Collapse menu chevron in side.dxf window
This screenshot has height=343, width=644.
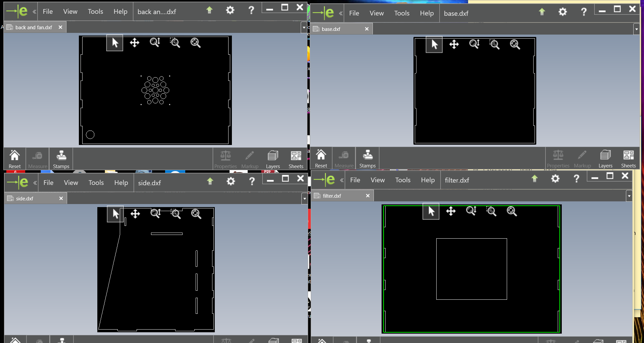tap(35, 183)
